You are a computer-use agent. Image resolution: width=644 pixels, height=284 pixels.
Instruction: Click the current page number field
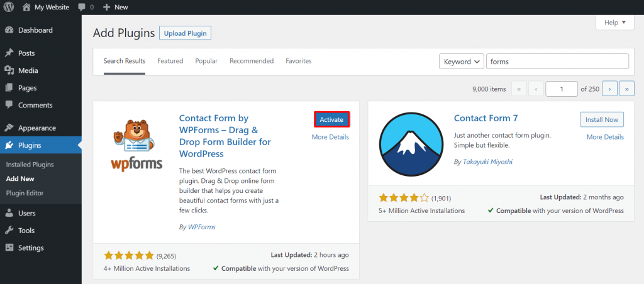click(x=562, y=89)
